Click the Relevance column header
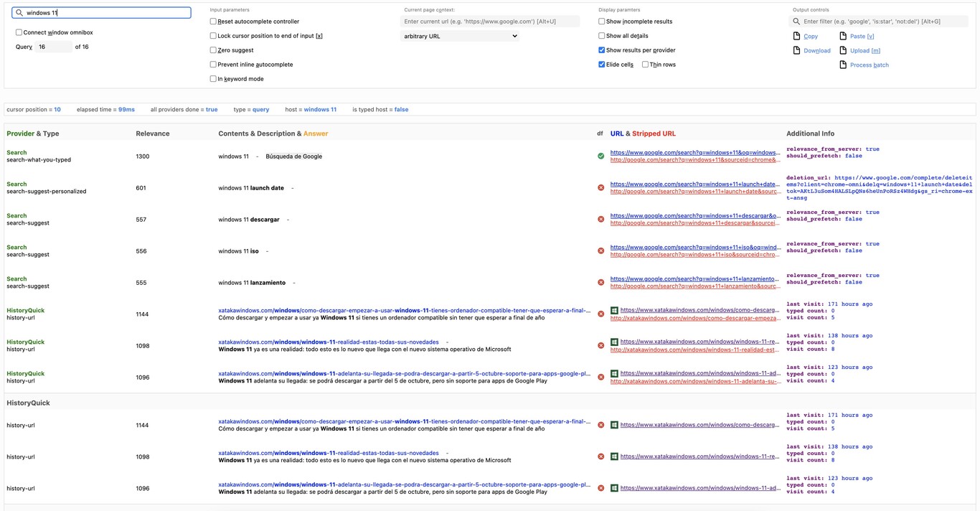980x511 pixels. click(x=153, y=133)
